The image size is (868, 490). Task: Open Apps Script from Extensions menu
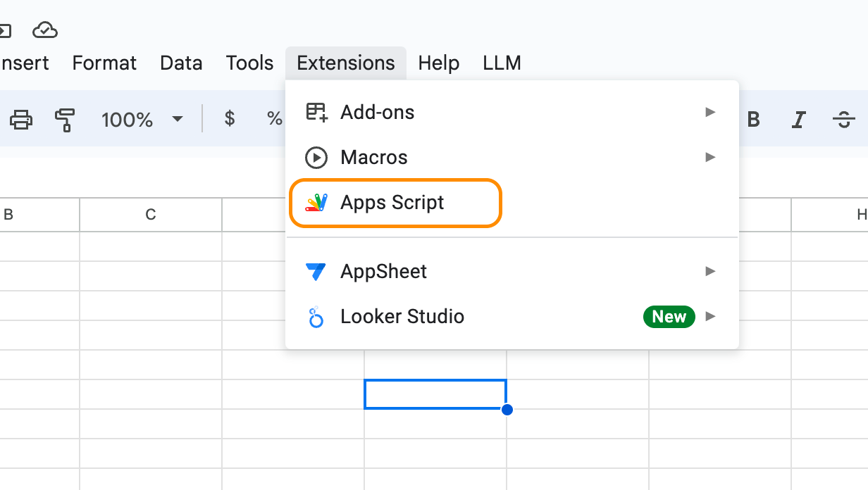tap(392, 203)
